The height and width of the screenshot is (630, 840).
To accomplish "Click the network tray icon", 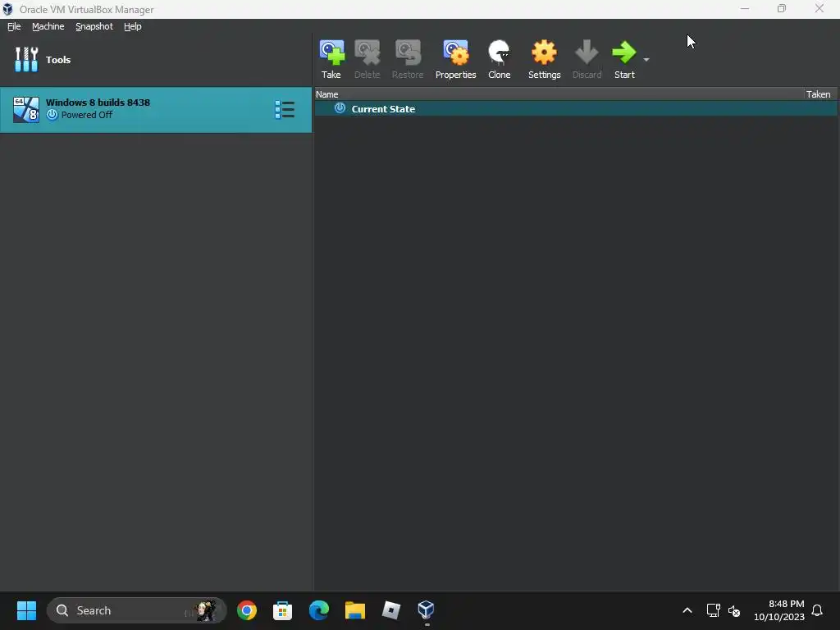I will [713, 610].
